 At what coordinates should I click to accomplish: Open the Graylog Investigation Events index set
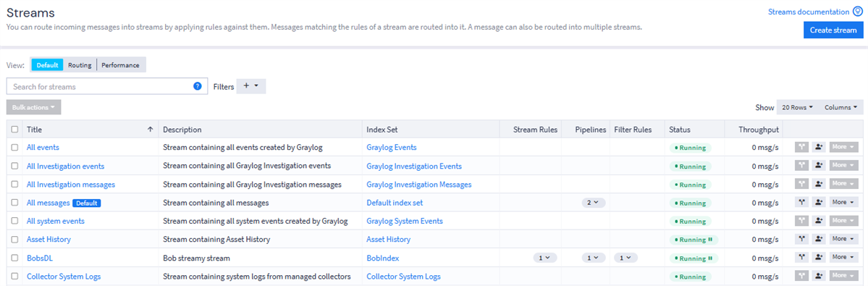[414, 166]
